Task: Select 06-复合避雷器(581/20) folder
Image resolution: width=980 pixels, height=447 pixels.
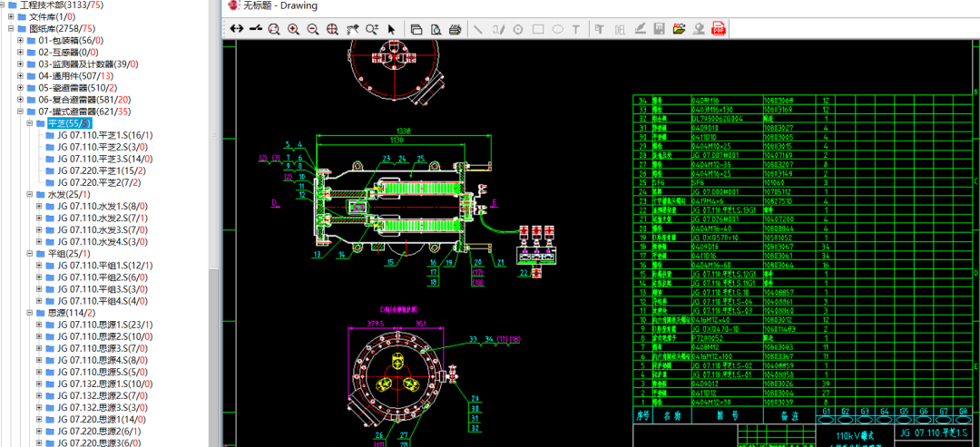Action: point(84,100)
